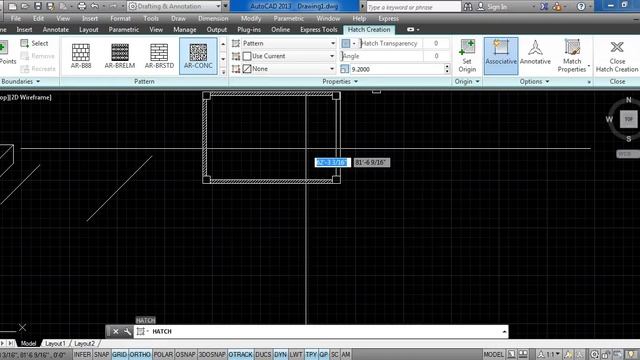Click the keyword search input box
Viewport: 640px width, 360px height.
(x=413, y=7)
